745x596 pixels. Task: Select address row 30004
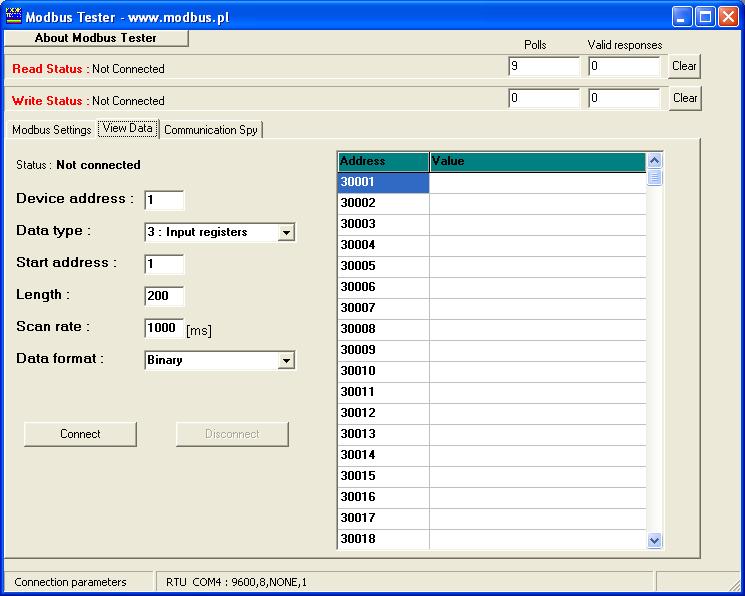[383, 245]
